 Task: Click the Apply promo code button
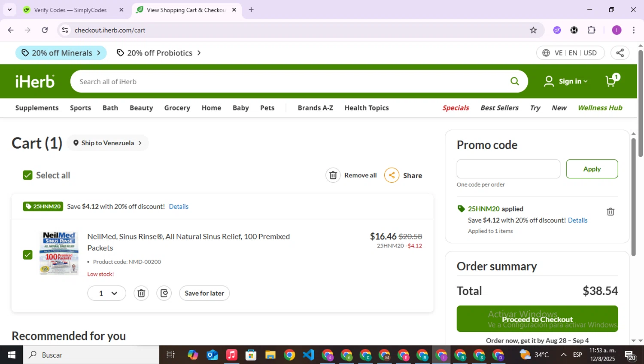pos(592,169)
